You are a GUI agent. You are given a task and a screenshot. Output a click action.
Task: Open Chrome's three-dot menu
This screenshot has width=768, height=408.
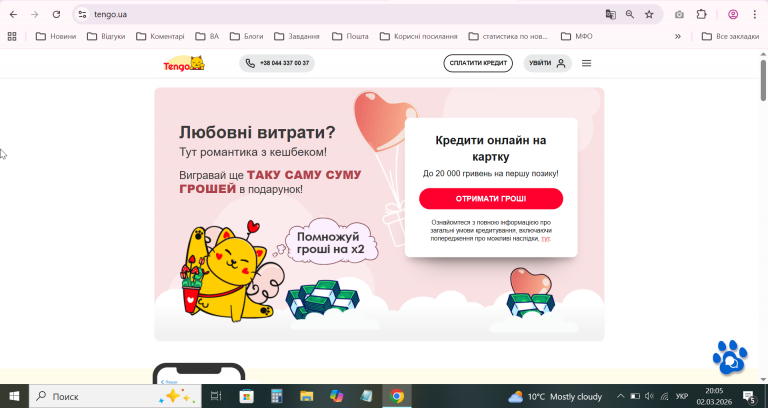pos(754,15)
